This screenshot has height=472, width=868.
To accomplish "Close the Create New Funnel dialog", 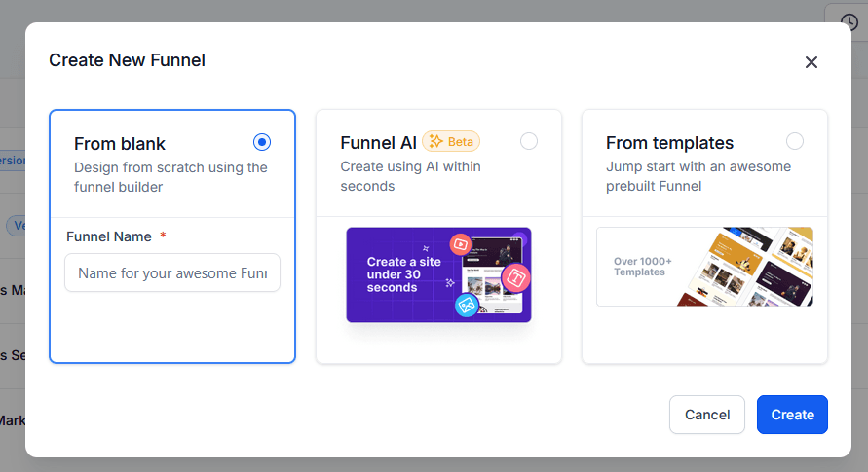I will [811, 62].
